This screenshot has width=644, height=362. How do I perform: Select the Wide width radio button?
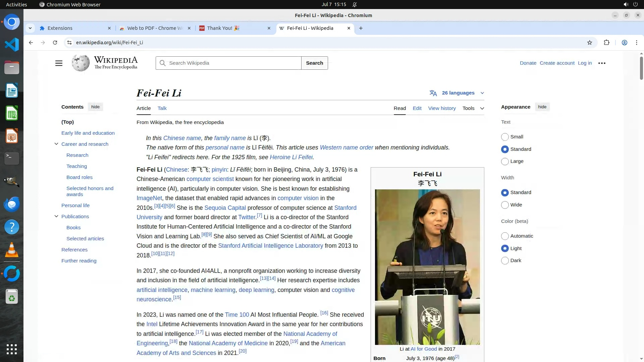click(505, 205)
